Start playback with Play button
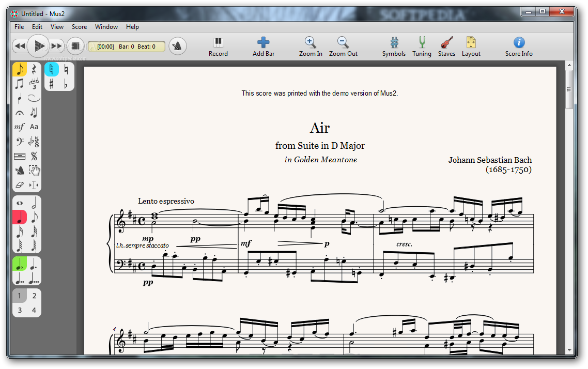Viewport: 588px width, 369px height. pos(39,46)
